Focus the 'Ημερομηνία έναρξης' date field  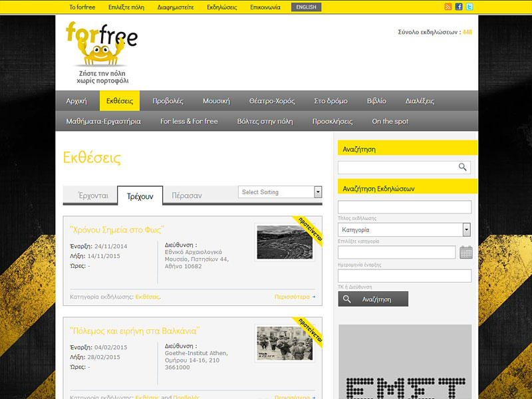pos(396,253)
